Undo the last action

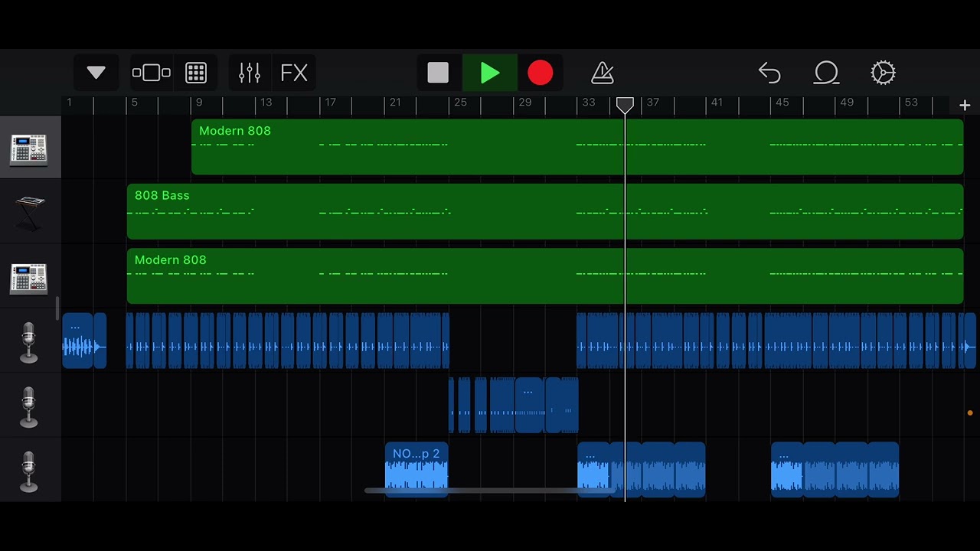[x=769, y=73]
